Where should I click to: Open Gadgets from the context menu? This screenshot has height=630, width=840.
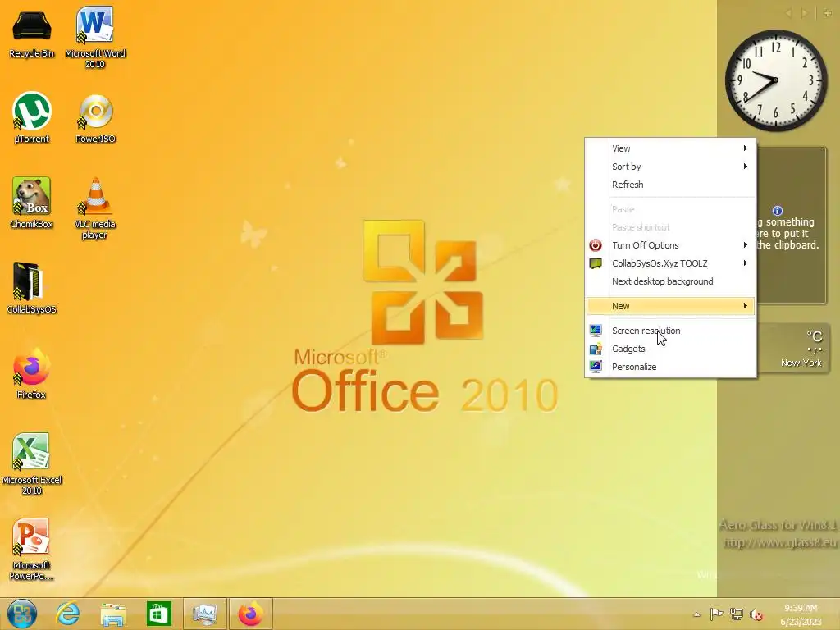[671, 349]
